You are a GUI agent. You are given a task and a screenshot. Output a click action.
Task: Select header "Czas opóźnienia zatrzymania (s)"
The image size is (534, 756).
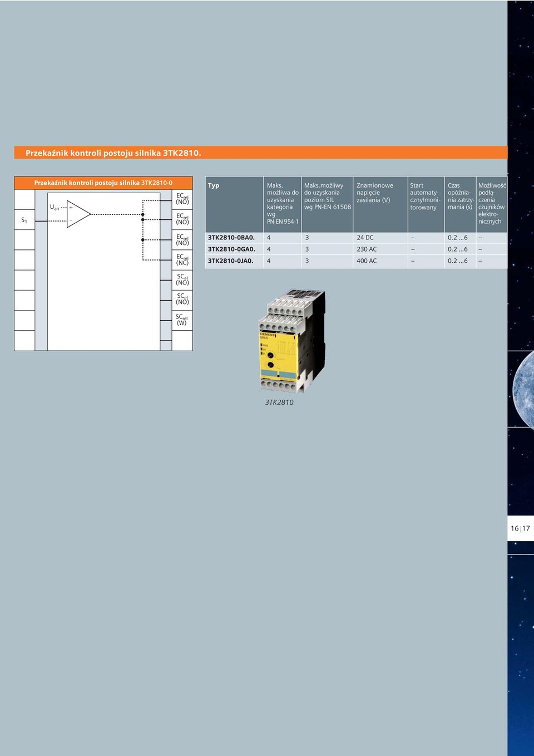click(x=461, y=196)
